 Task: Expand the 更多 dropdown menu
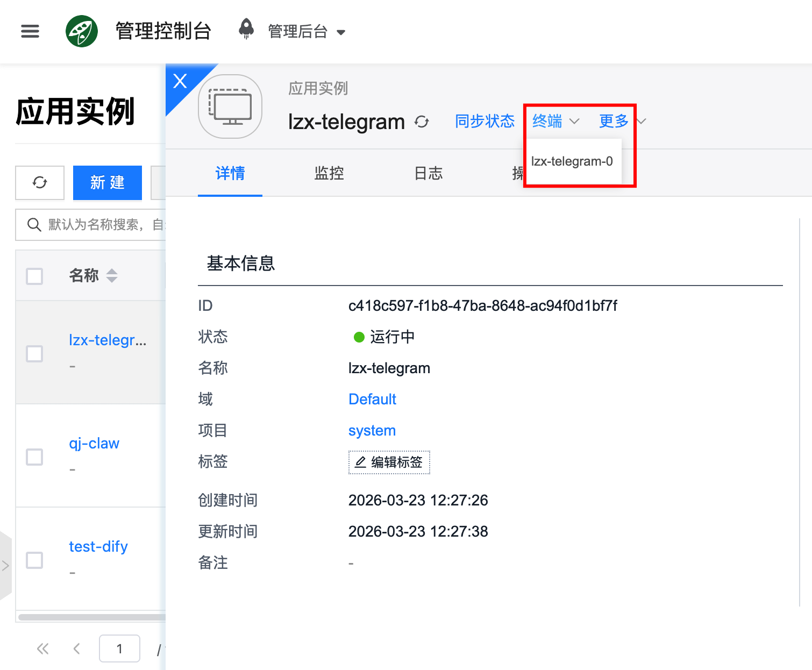(x=621, y=122)
